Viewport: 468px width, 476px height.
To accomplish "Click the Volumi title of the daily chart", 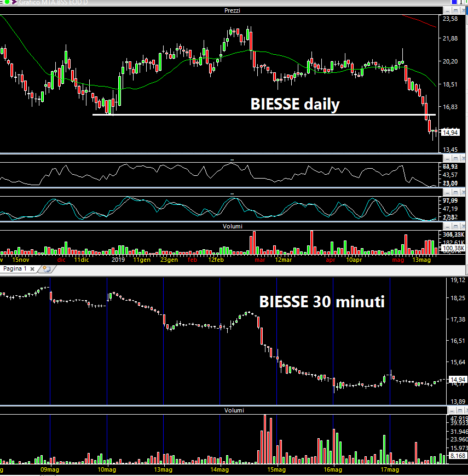I will [232, 226].
